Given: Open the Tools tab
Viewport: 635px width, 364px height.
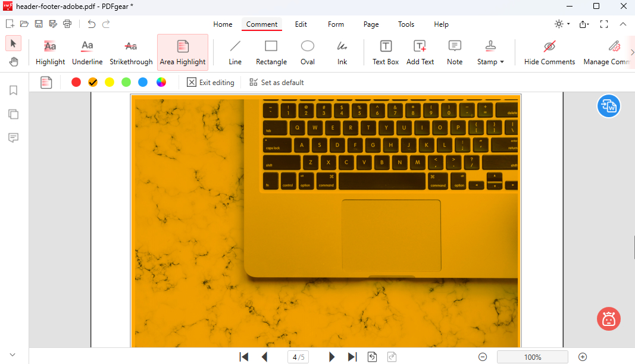Looking at the screenshot, I should (406, 24).
